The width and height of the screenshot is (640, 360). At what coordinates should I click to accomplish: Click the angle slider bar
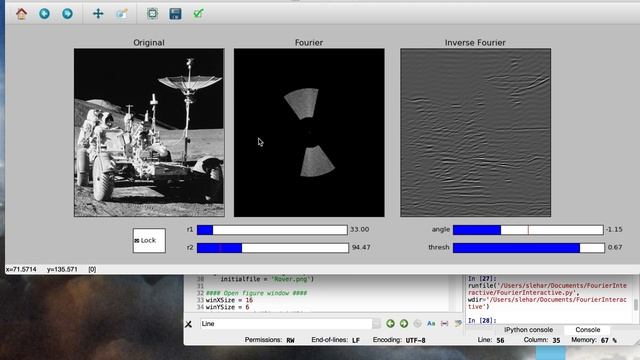[528, 230]
